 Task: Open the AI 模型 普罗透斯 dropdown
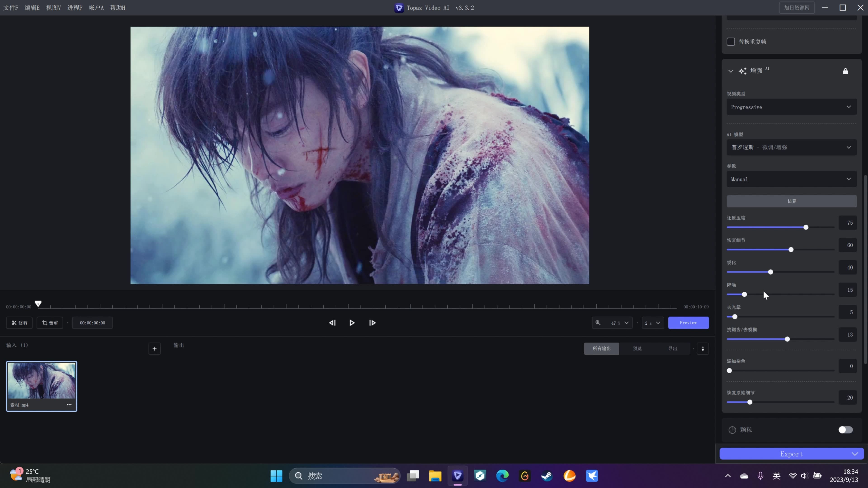pyautogui.click(x=792, y=148)
